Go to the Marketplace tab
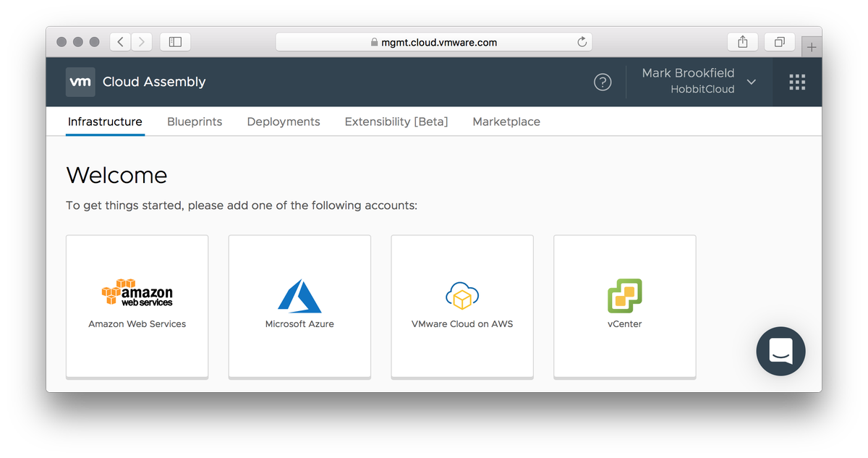 pyautogui.click(x=506, y=122)
